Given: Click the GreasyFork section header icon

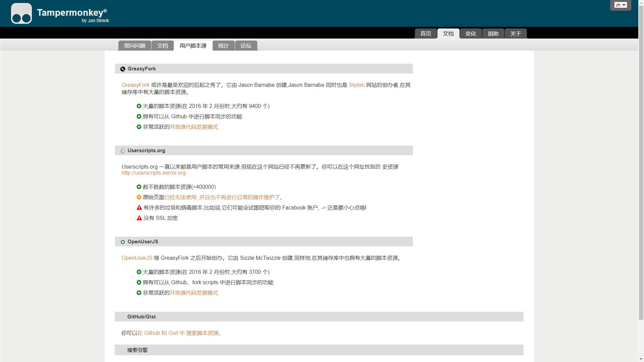Looking at the screenshot, I should [123, 69].
